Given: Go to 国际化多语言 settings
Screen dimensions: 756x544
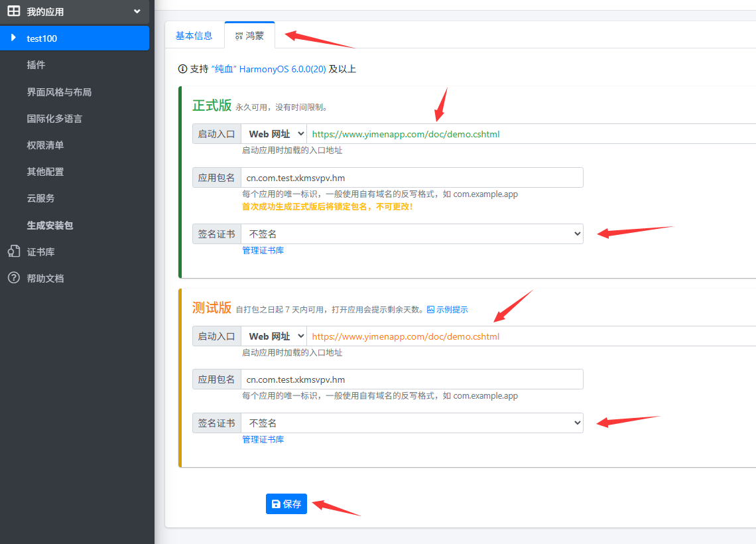Looking at the screenshot, I should [x=54, y=119].
